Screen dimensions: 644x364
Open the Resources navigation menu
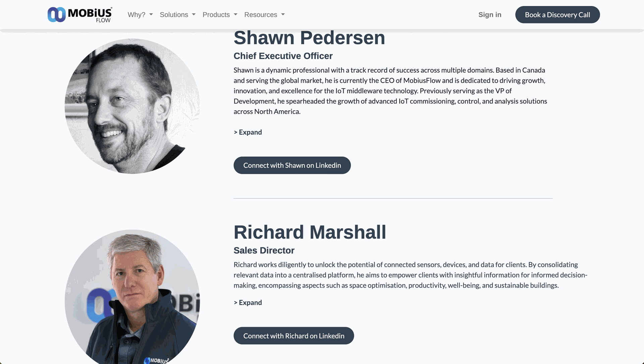(x=261, y=15)
